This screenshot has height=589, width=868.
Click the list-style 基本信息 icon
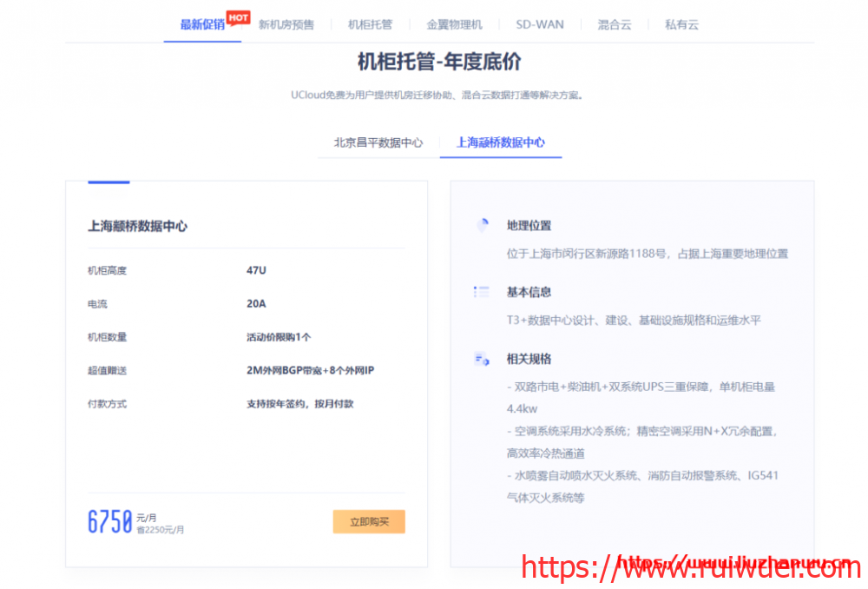point(482,292)
